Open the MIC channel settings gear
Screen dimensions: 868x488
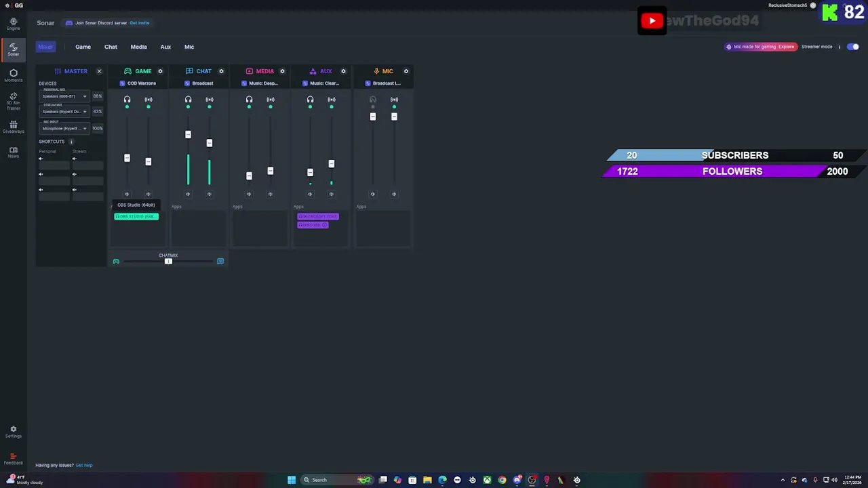tap(406, 71)
